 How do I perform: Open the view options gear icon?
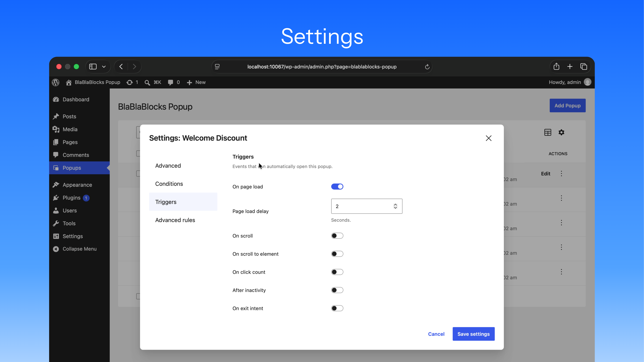(561, 132)
